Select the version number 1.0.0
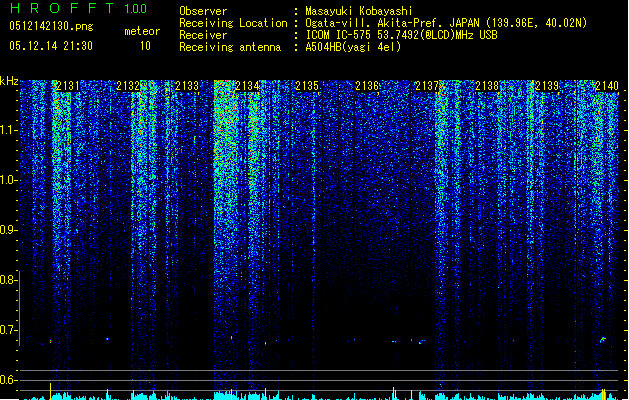This screenshot has height=400, width=629. pos(136,9)
